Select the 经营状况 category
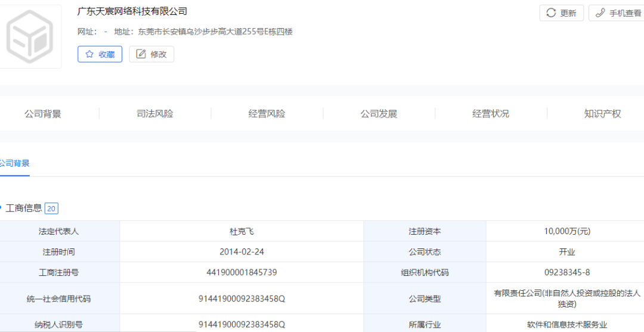Image resolution: width=644 pixels, height=332 pixels. (491, 113)
